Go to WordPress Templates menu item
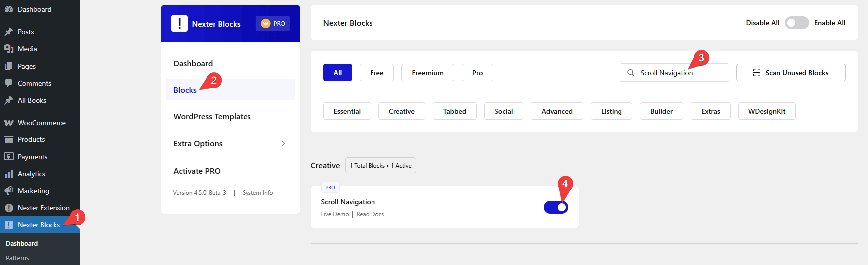Viewport: 868px width, 265px height. (212, 116)
